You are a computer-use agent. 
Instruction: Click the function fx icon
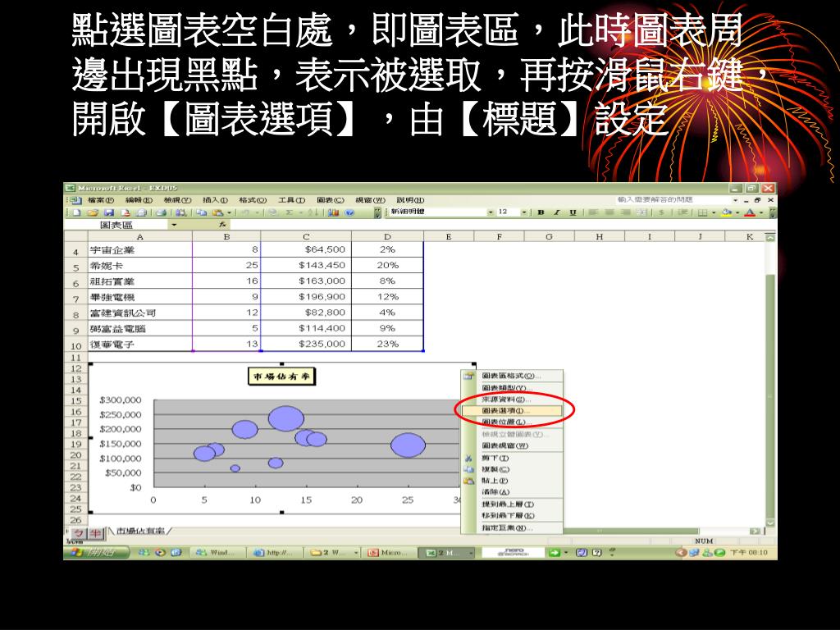click(222, 225)
